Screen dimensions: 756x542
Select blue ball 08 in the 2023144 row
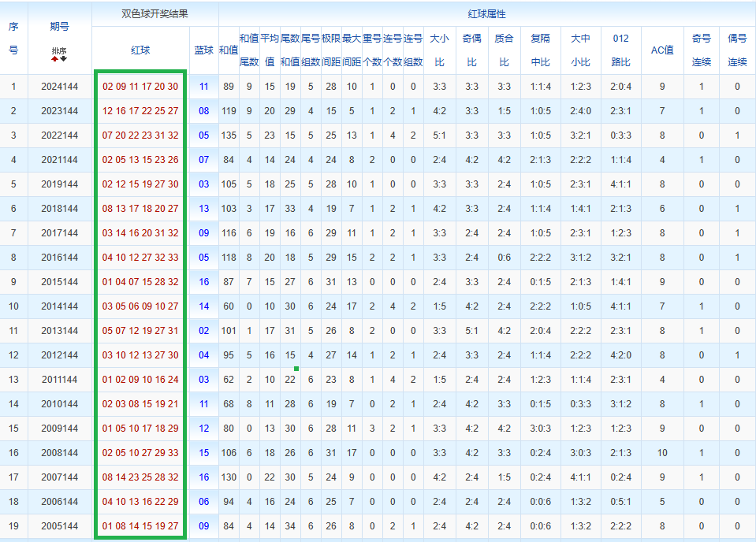pyautogui.click(x=204, y=111)
